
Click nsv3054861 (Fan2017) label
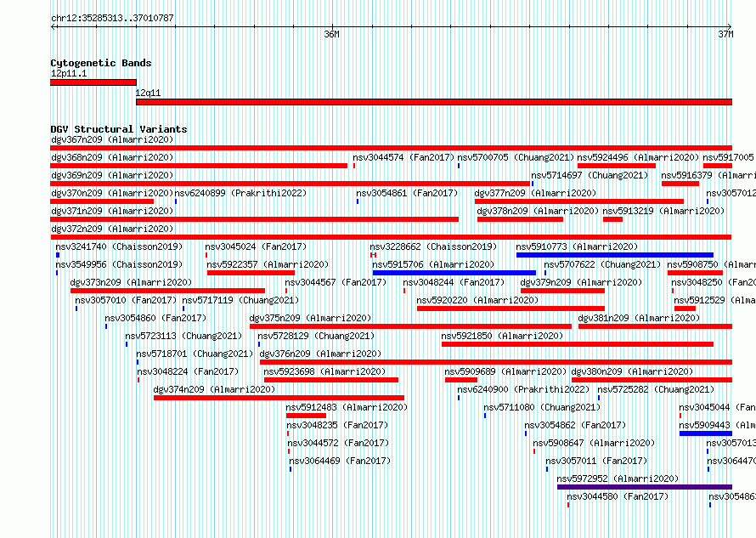[x=407, y=193]
